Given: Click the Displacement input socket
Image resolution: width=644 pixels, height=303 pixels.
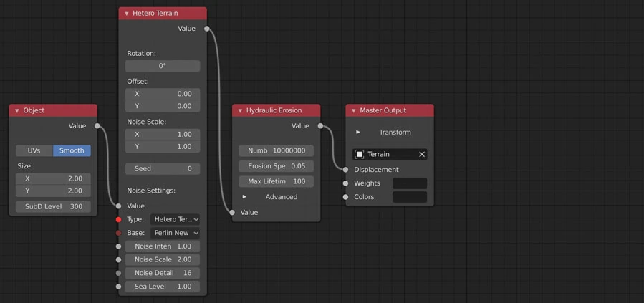Looking at the screenshot, I should pos(346,170).
